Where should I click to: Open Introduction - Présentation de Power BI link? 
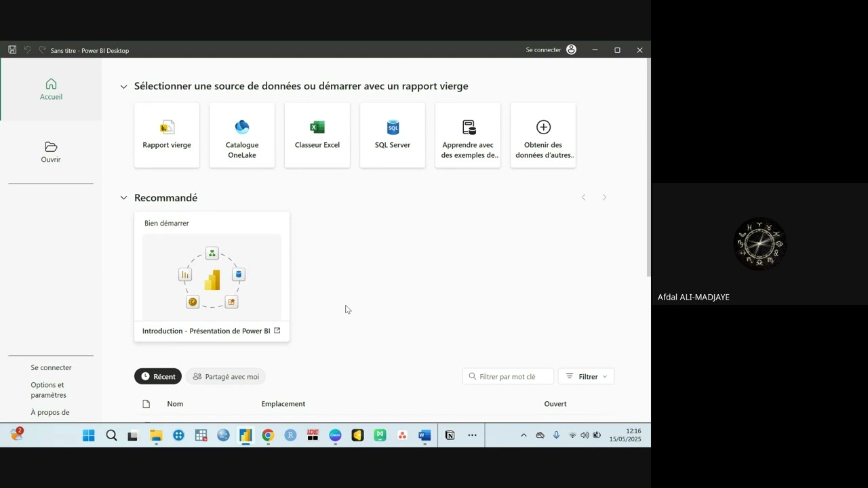(206, 331)
